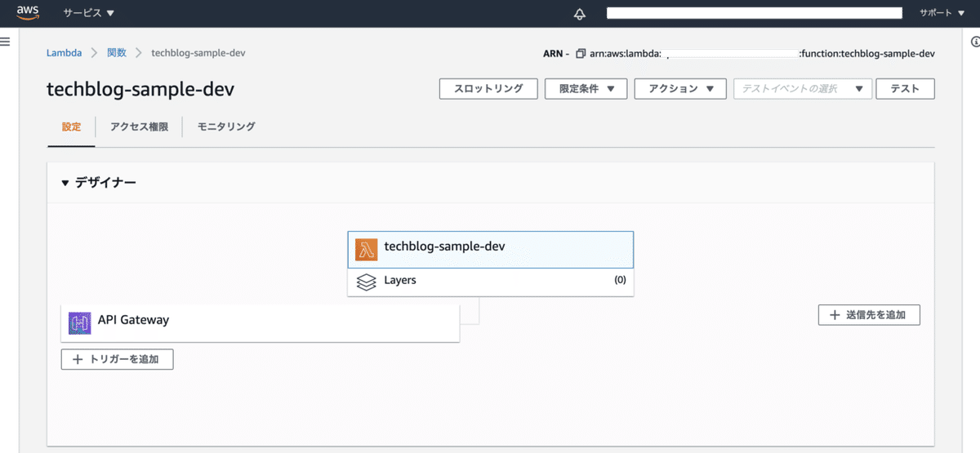Open the hamburger side menu
Screen dimensions: 980x453
[x=5, y=42]
